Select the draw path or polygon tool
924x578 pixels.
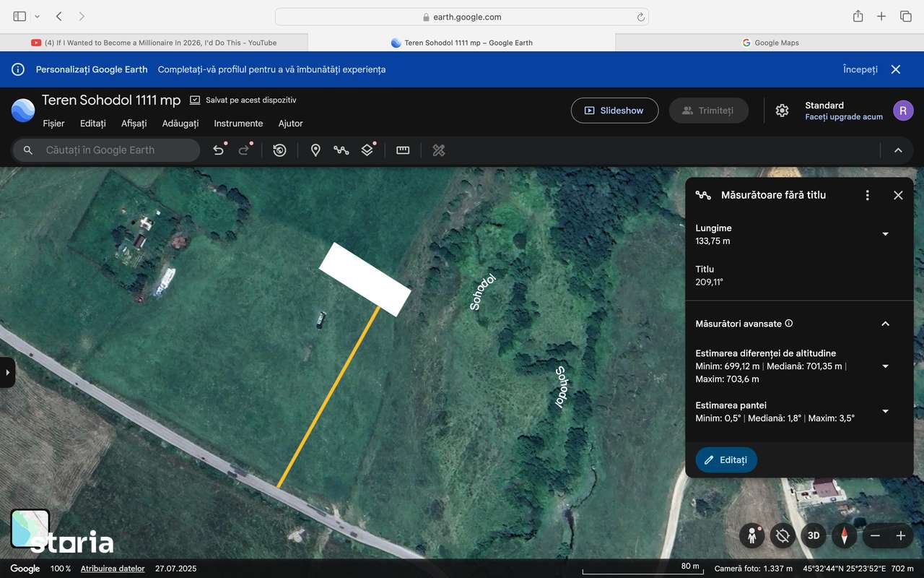point(341,150)
